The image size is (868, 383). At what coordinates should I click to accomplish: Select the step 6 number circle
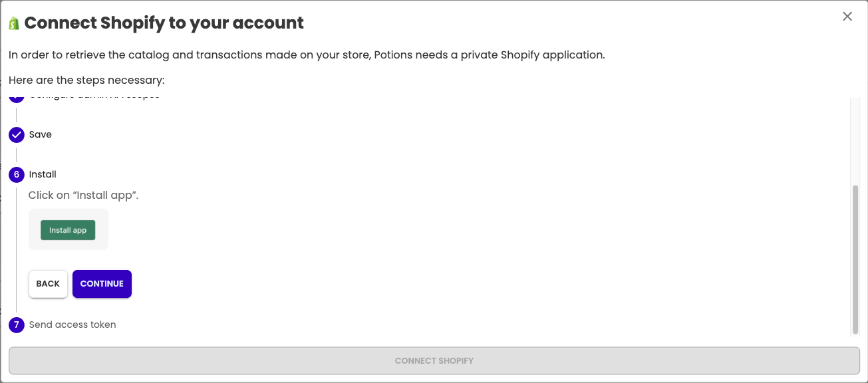(17, 175)
